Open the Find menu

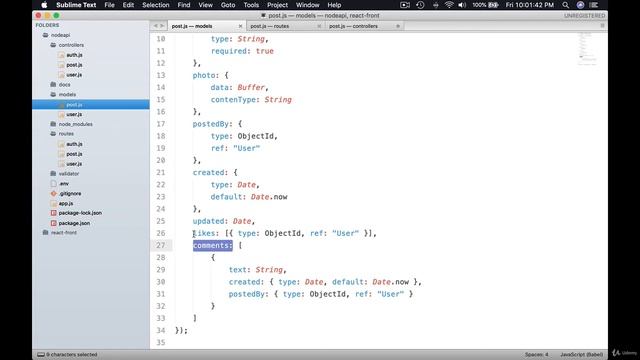point(184,5)
